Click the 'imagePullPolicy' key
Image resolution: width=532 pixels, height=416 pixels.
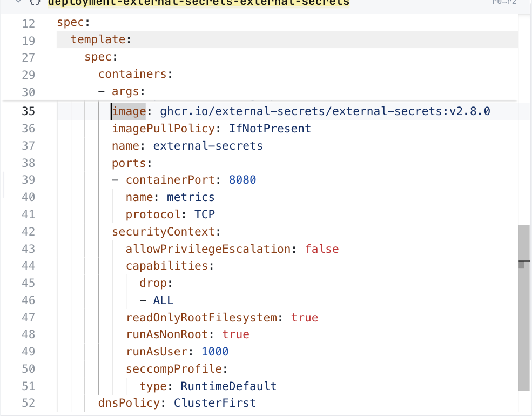tap(164, 129)
